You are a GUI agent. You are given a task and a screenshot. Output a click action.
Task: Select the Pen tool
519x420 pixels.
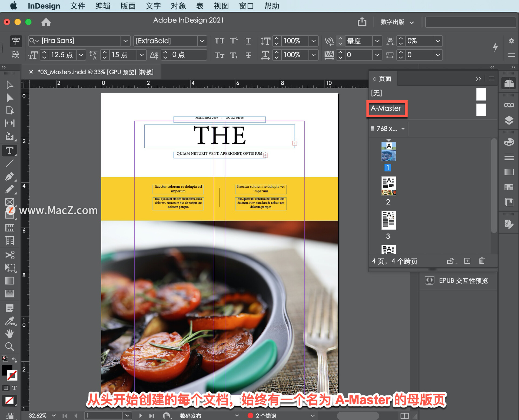tap(10, 176)
